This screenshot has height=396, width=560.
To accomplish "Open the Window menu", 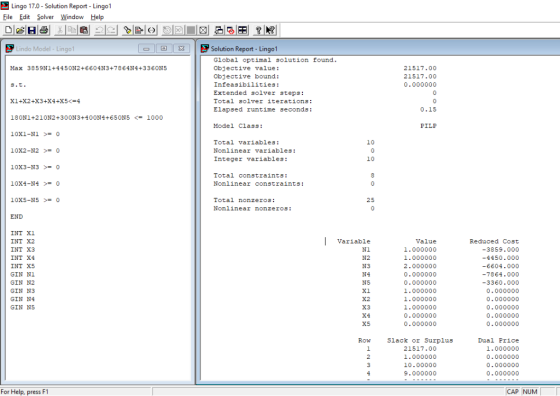I will point(72,17).
